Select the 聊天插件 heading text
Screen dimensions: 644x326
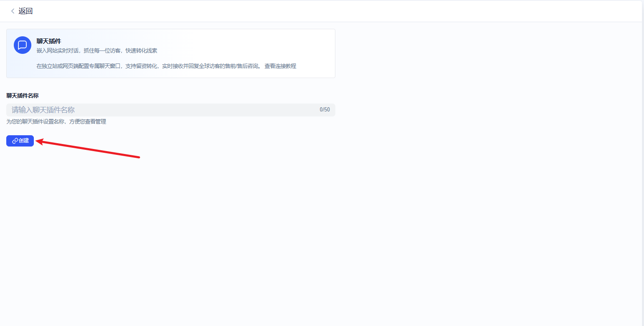[49, 41]
